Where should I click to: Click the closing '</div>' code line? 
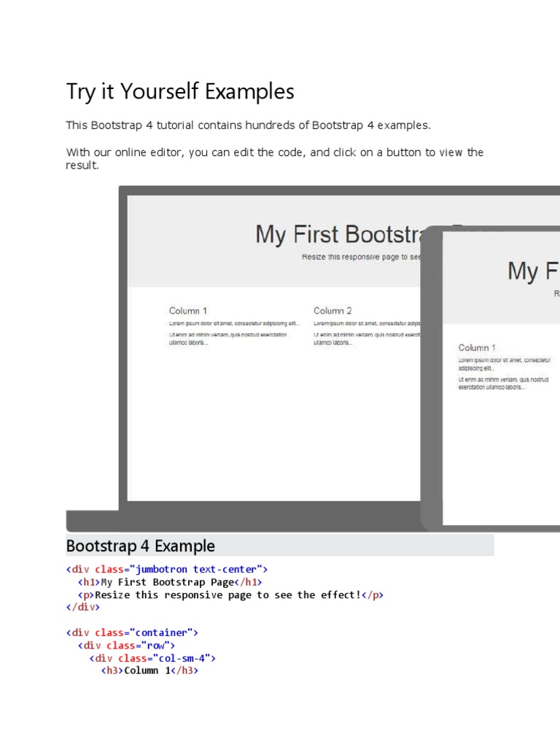pyautogui.click(x=83, y=608)
